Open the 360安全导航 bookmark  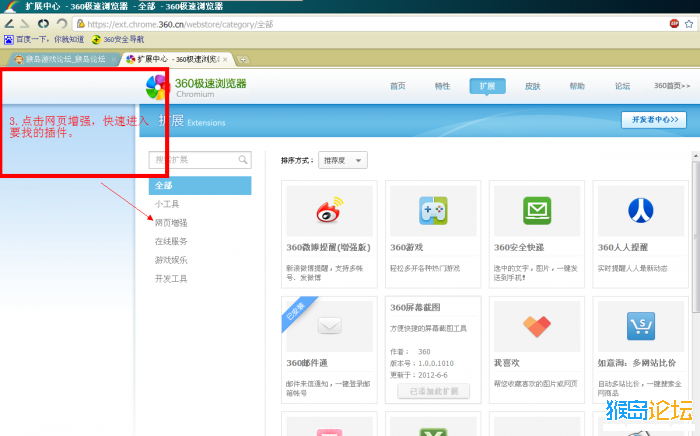pyautogui.click(x=118, y=40)
